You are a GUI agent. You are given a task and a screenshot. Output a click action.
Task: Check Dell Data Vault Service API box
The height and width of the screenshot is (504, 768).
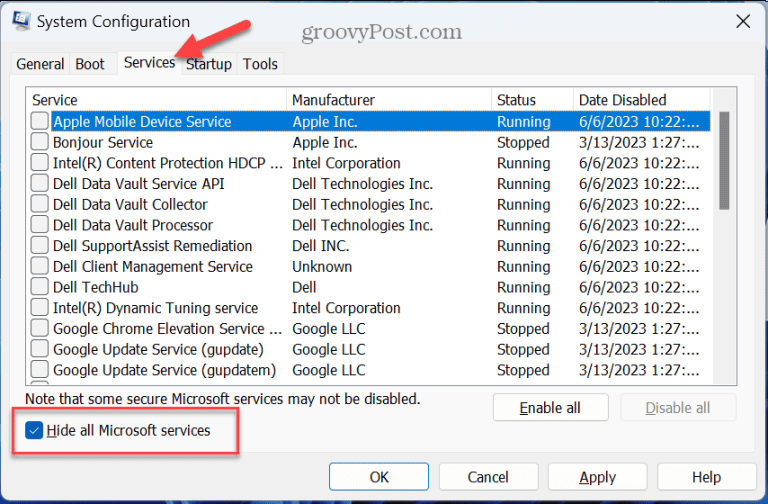click(40, 183)
